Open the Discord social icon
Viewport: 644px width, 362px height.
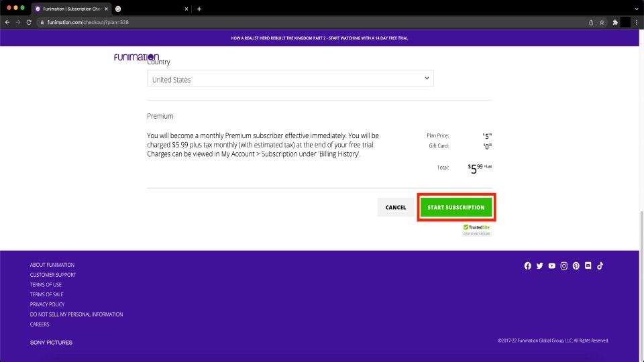coord(588,266)
